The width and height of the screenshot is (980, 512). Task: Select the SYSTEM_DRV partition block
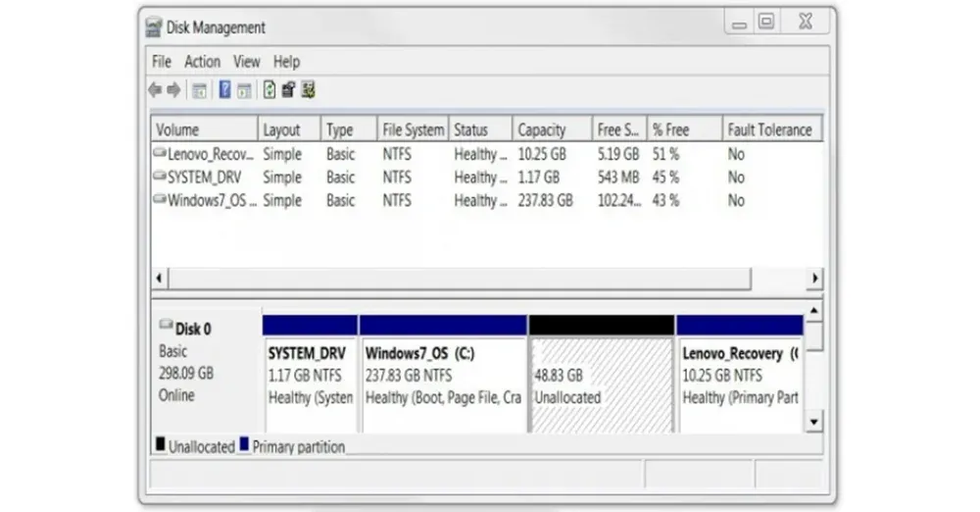[x=310, y=374]
